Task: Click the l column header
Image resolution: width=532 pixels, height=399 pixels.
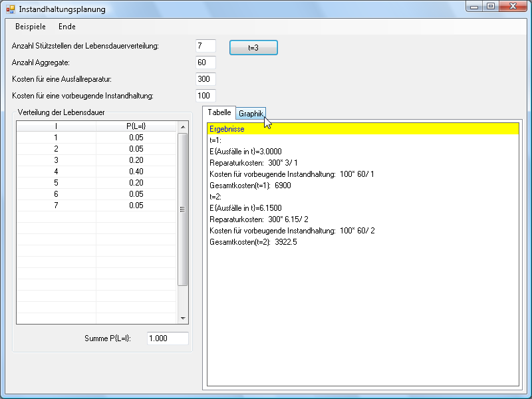Action: pyautogui.click(x=56, y=126)
